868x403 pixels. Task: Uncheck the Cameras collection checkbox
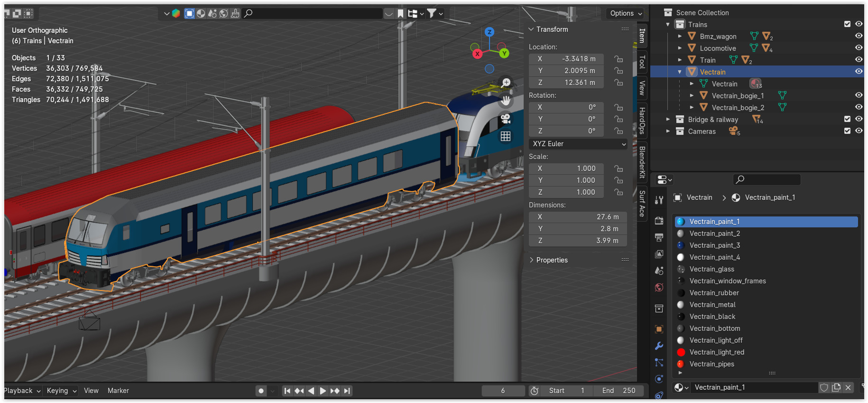tap(847, 131)
